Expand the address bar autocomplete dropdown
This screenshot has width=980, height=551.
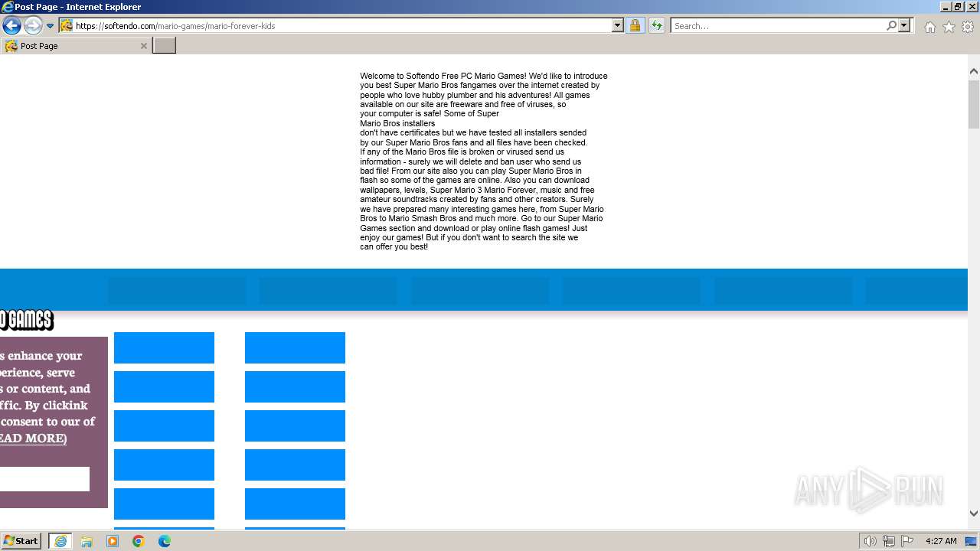[618, 25]
